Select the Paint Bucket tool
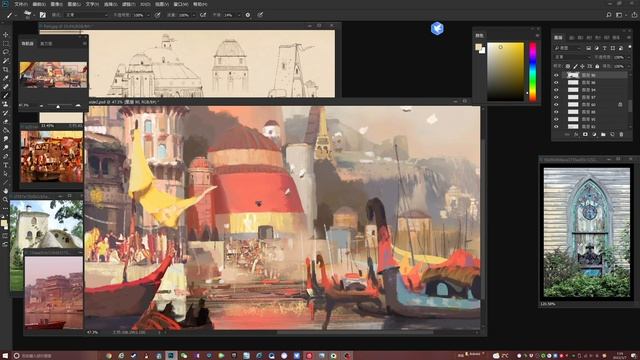The width and height of the screenshot is (640, 360). 6,130
